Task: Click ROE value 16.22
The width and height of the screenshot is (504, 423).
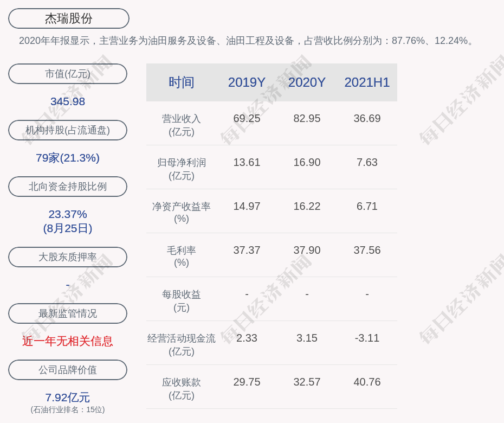Action: point(307,206)
